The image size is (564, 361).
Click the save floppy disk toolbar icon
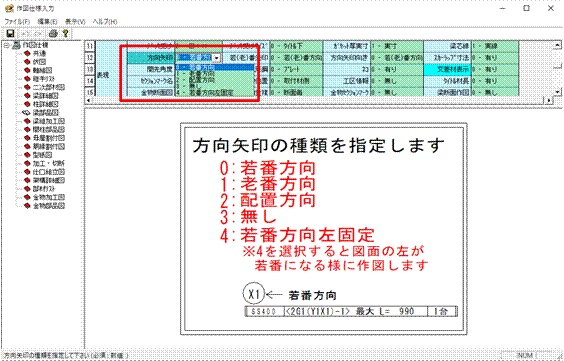[x=10, y=33]
